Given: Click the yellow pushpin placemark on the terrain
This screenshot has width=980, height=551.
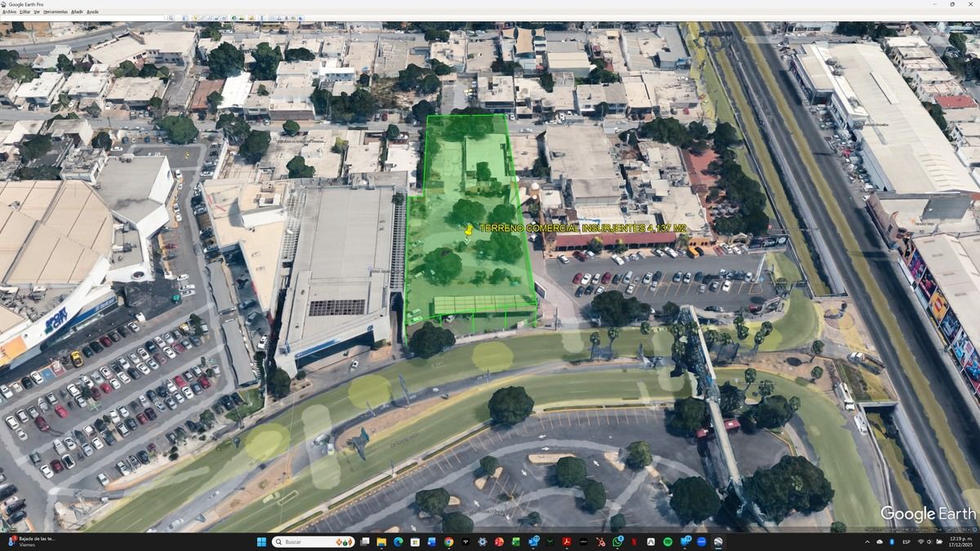Looking at the screenshot, I should point(469,231).
